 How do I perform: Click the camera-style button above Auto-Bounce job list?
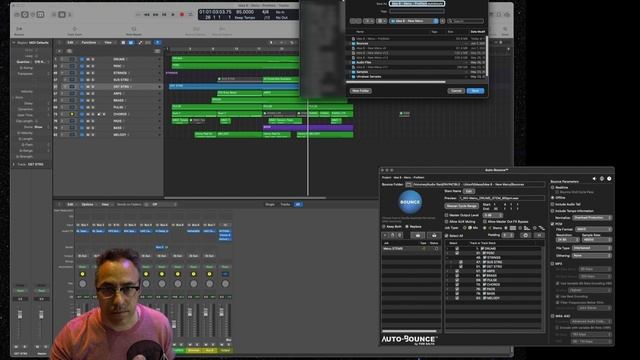click(417, 236)
